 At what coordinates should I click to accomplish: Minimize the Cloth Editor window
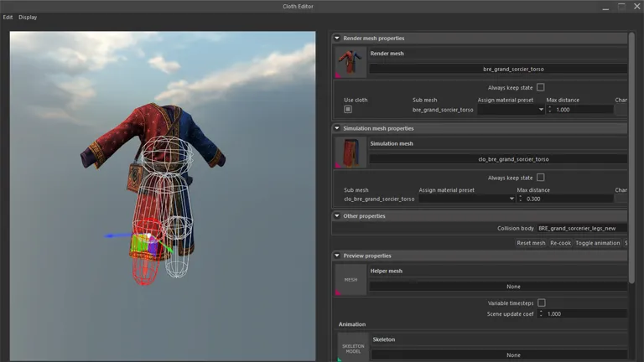tap(605, 7)
